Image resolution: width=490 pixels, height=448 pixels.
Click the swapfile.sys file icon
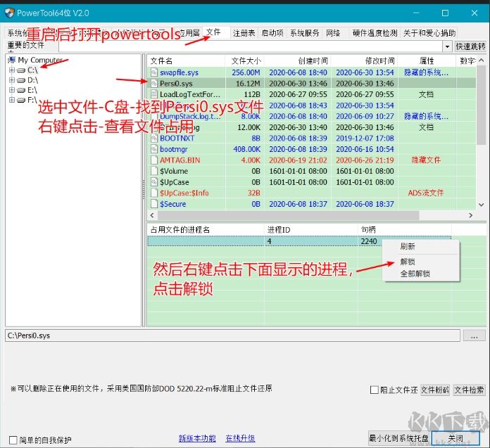pos(153,72)
